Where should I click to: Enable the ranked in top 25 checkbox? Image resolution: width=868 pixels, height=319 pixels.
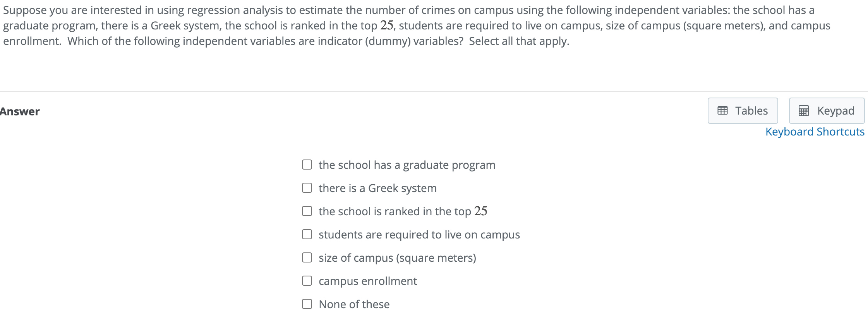[x=307, y=211]
